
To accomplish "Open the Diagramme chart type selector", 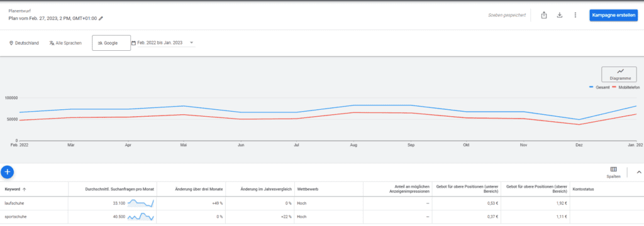I will pos(619,74).
